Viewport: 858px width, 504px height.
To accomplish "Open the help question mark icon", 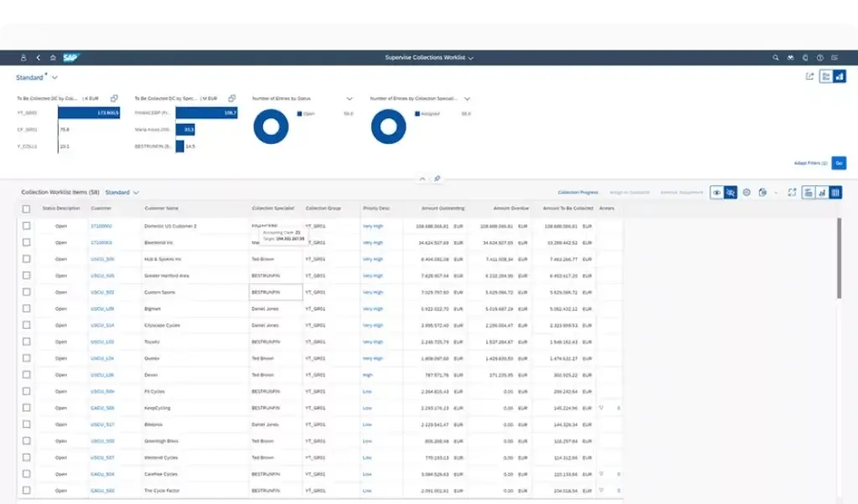I will pyautogui.click(x=819, y=58).
